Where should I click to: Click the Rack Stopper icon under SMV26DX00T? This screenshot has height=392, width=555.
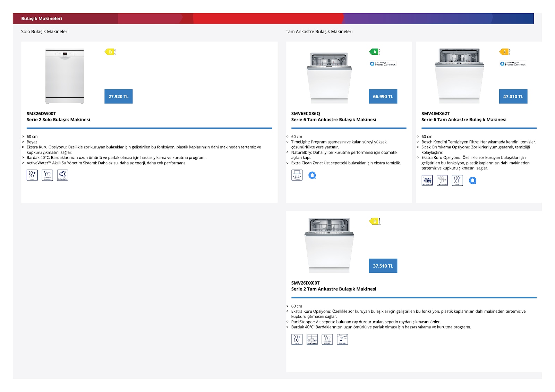click(x=312, y=339)
